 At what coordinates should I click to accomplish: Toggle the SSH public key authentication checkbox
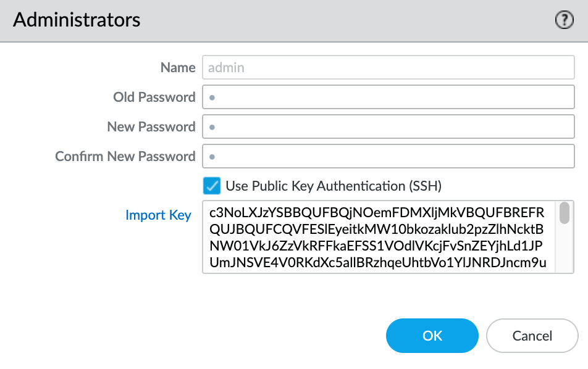[x=211, y=185]
